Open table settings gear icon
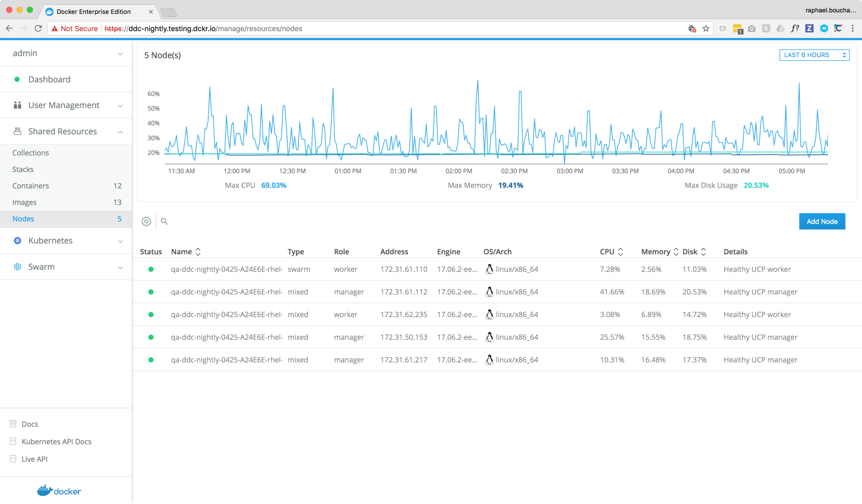 point(146,221)
